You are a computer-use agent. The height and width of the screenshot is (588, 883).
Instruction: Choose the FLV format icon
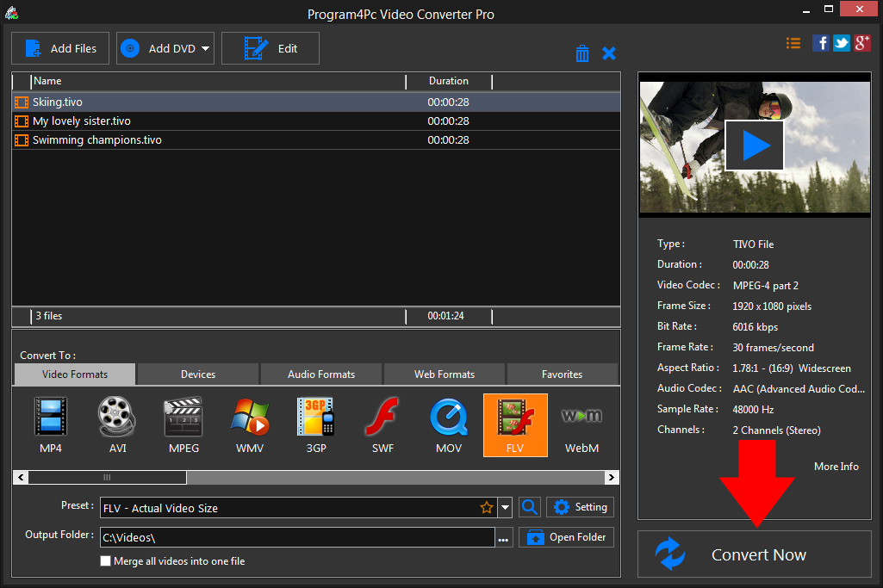[x=515, y=424]
